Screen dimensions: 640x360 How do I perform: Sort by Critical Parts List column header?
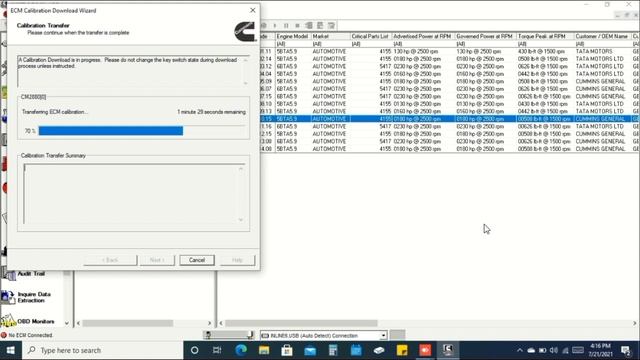click(371, 36)
